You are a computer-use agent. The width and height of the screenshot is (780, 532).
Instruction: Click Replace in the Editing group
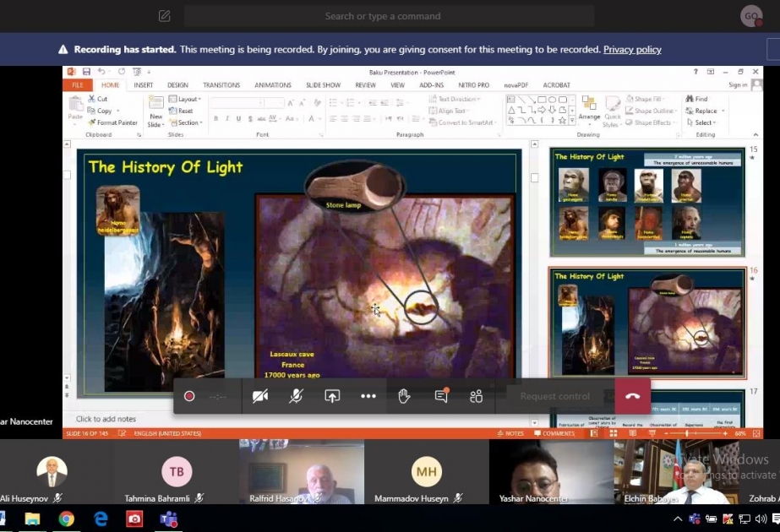click(x=705, y=111)
